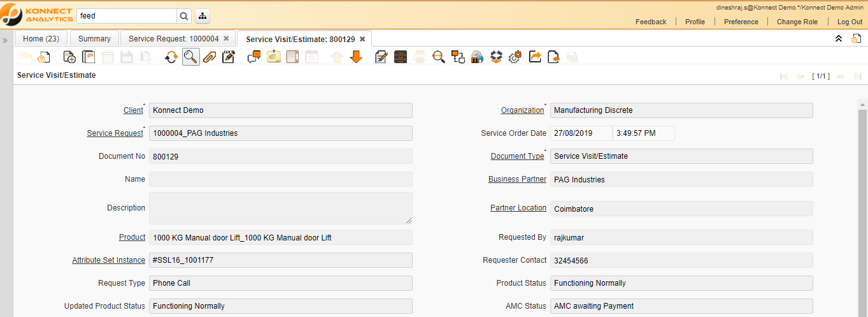Click the Zoom Across magnifier icon
This screenshot has height=317, width=868.
[438, 57]
